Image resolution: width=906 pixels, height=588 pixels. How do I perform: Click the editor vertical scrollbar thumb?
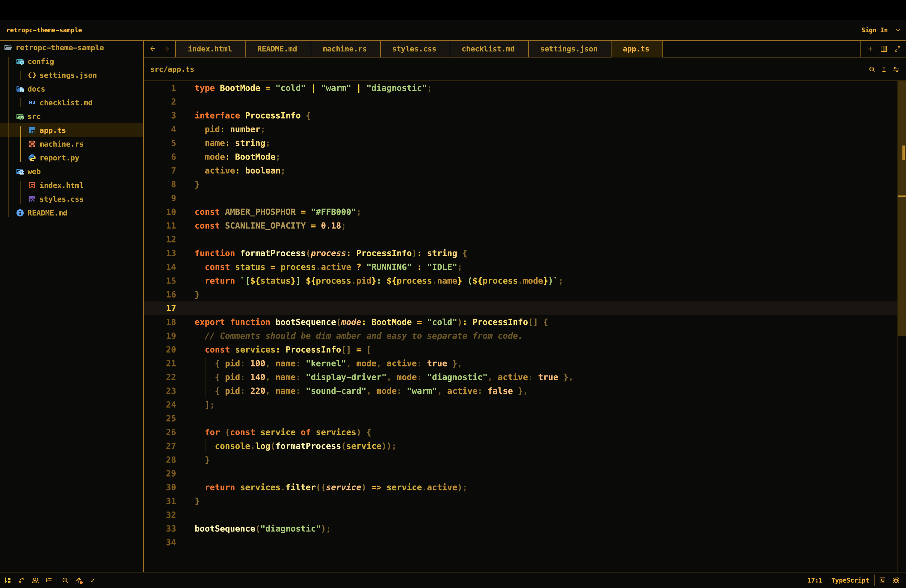click(902, 208)
